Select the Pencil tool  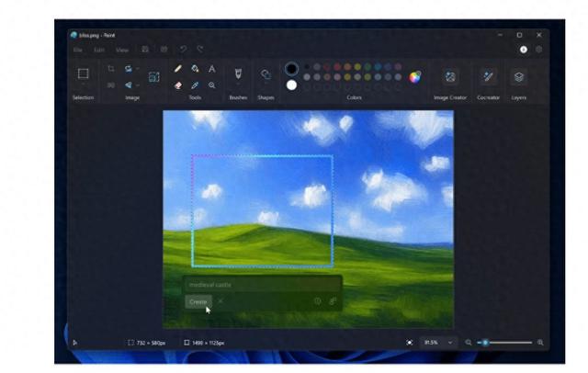[178, 69]
